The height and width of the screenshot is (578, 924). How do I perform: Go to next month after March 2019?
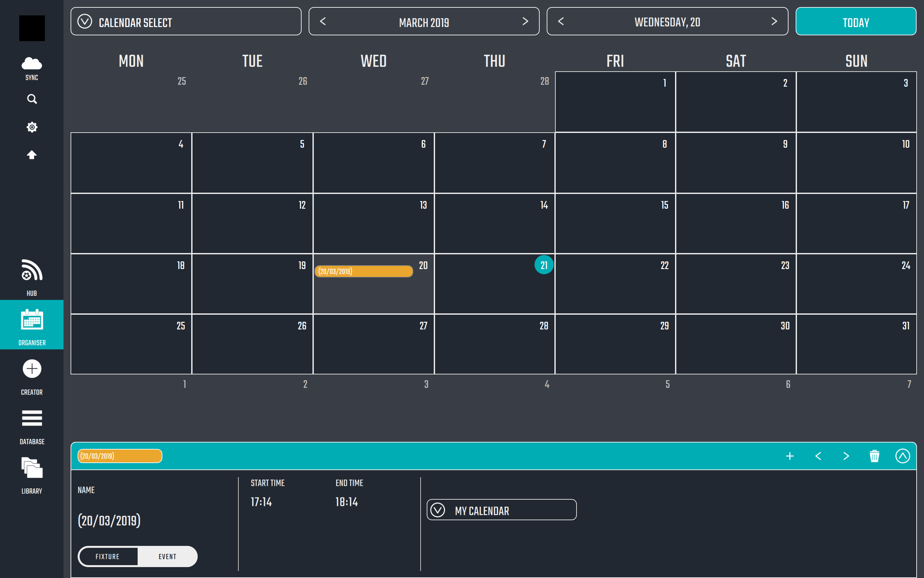(x=526, y=22)
